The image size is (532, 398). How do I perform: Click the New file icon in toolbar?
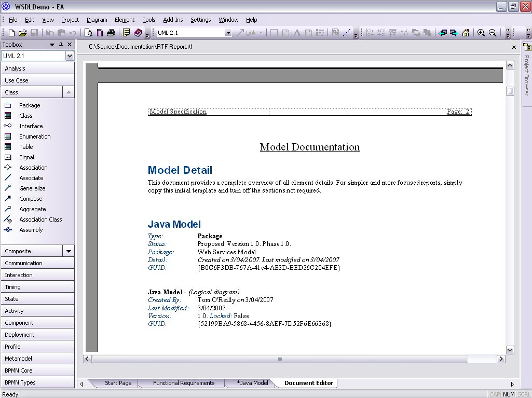pos(11,33)
